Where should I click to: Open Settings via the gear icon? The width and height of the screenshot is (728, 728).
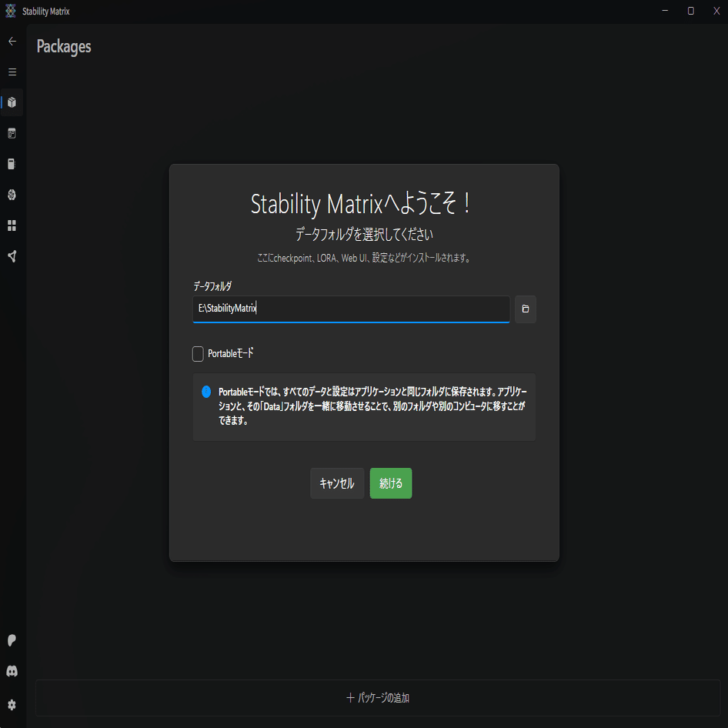click(x=12, y=705)
